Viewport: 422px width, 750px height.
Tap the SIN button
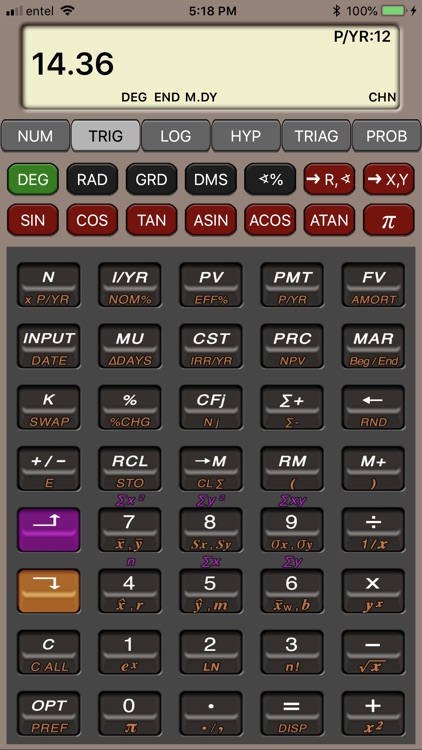33,220
